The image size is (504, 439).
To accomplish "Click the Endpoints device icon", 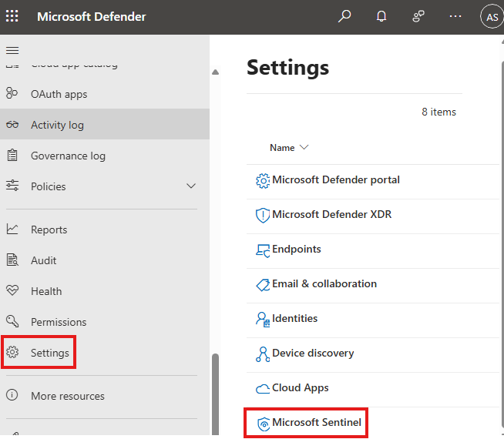I will (x=263, y=251).
